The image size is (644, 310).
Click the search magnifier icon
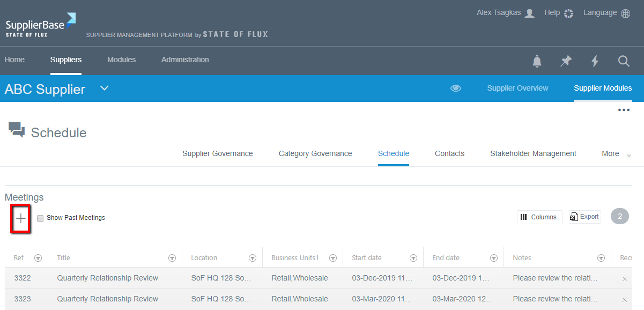click(624, 61)
